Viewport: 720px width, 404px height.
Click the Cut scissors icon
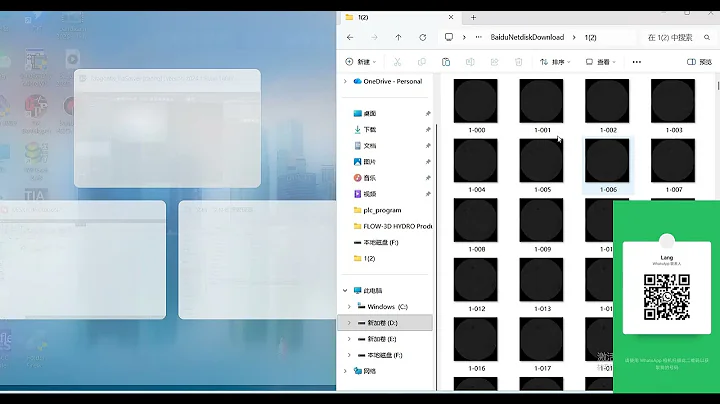tap(397, 62)
